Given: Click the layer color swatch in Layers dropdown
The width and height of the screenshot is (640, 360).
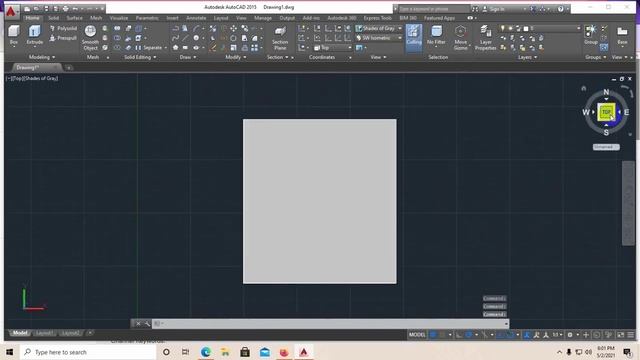Looking at the screenshot, I should coord(526,28).
